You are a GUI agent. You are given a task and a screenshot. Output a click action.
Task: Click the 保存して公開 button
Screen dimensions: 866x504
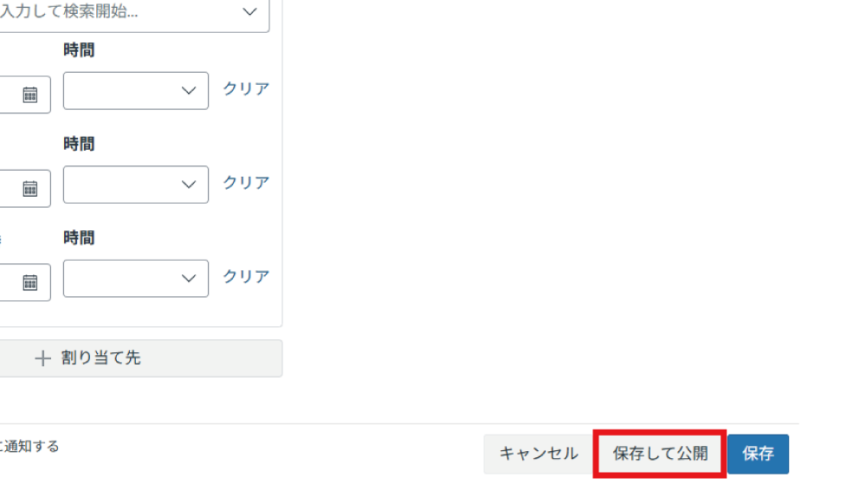point(660,454)
